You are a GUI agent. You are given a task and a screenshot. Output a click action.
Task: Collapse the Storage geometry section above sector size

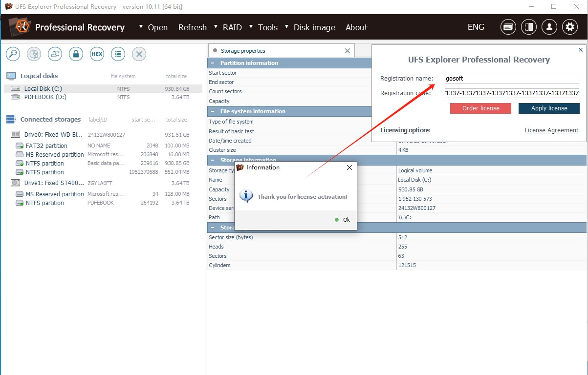point(212,228)
